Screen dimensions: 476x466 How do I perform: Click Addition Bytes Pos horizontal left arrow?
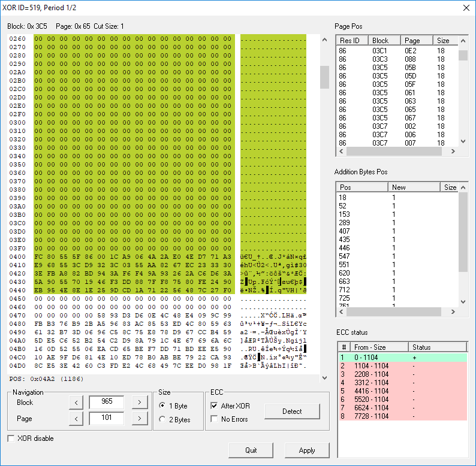(341, 311)
